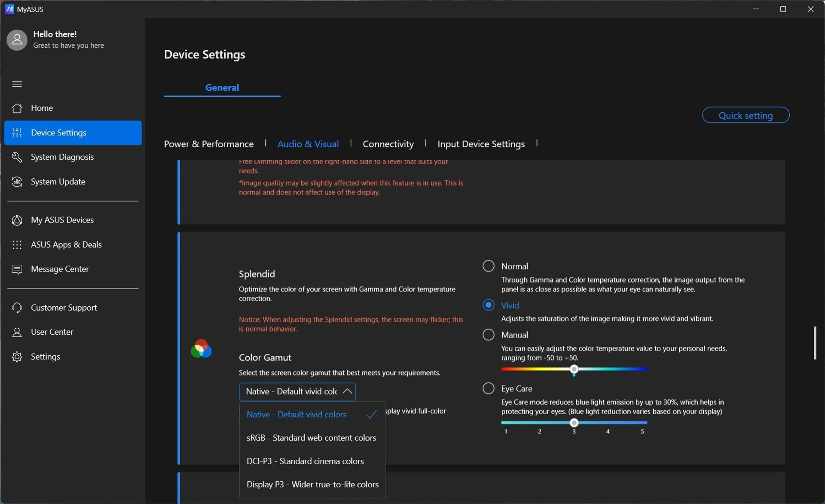825x504 pixels.
Task: Click the checkmark beside Native option
Action: click(x=372, y=415)
